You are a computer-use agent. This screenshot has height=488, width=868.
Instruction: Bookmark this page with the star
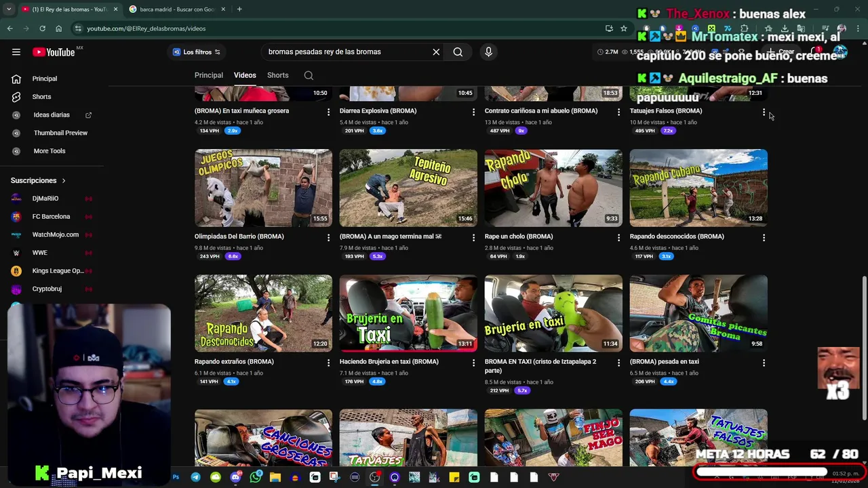624,28
